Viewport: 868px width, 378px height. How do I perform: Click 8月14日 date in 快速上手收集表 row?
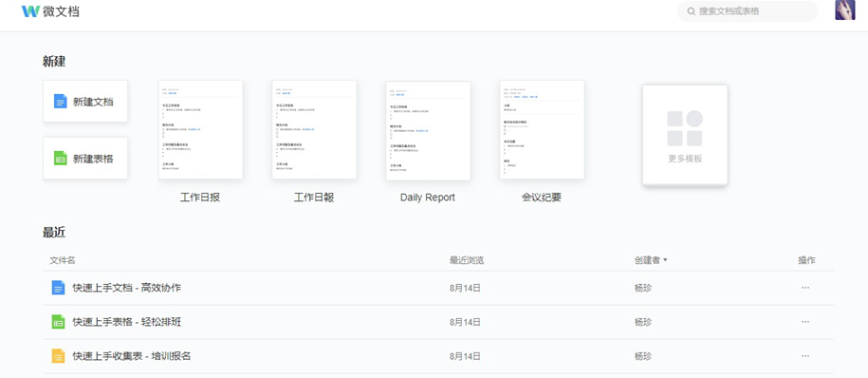465,356
